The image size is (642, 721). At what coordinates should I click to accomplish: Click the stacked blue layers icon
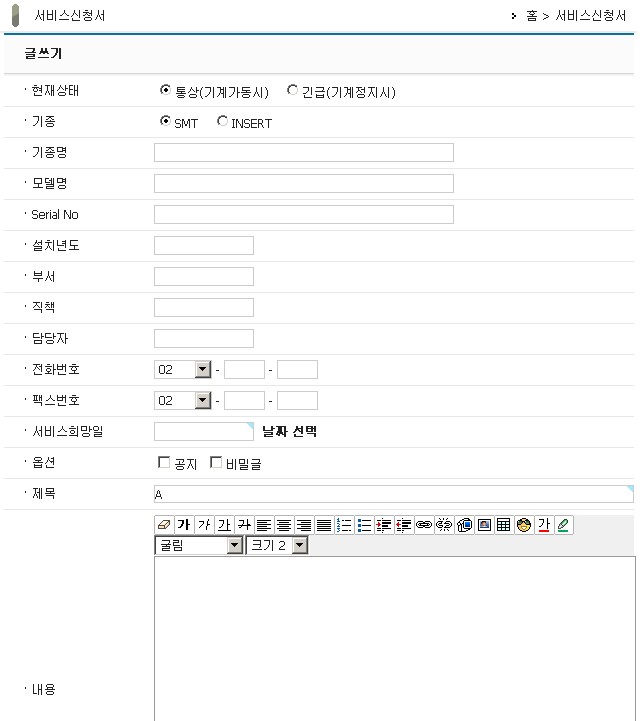464,525
